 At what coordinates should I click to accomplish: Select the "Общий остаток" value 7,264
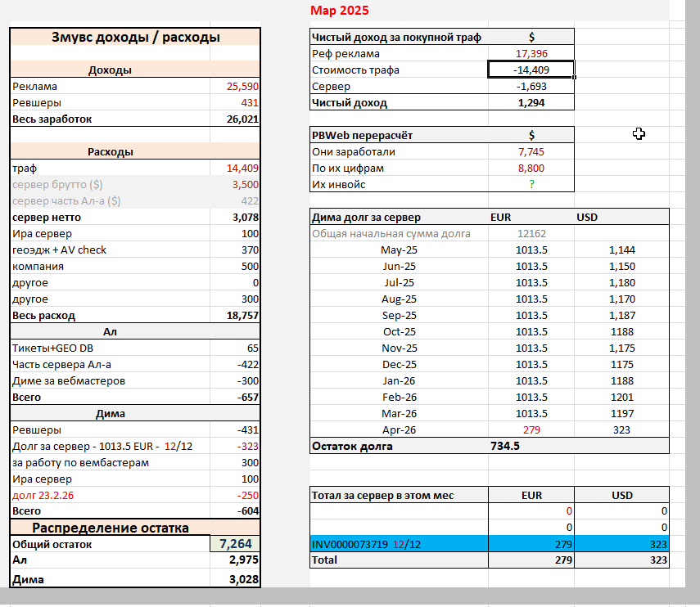click(235, 544)
